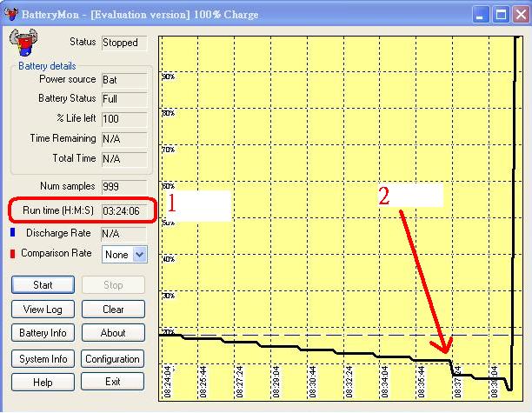Exit BatteryMon using the Exit button
532x413 pixels.
(x=113, y=382)
